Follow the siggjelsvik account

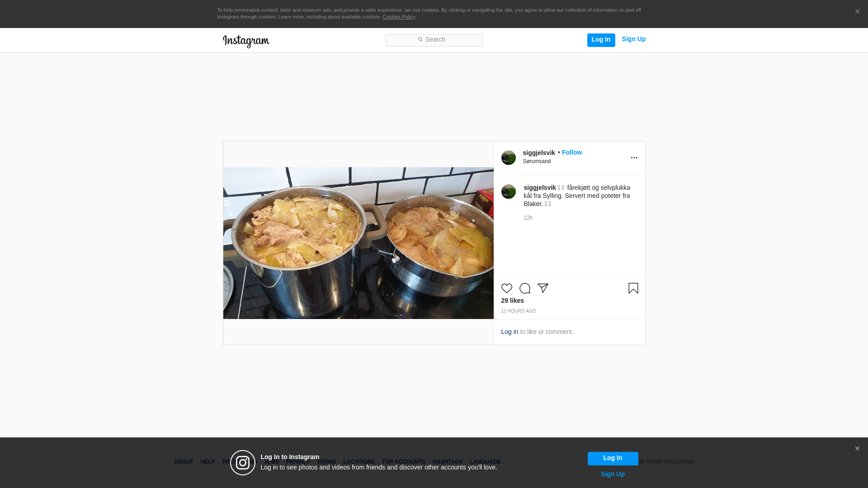point(571,152)
